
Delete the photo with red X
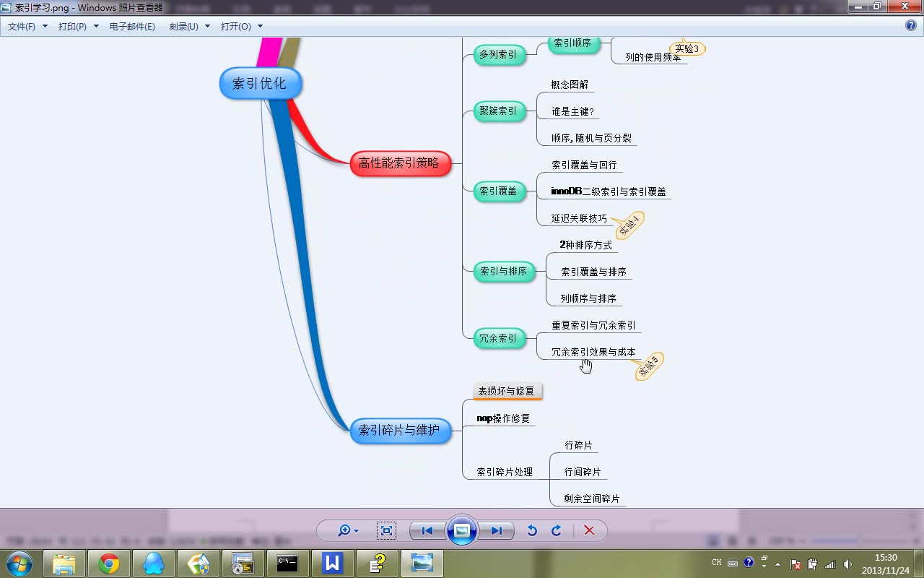589,531
